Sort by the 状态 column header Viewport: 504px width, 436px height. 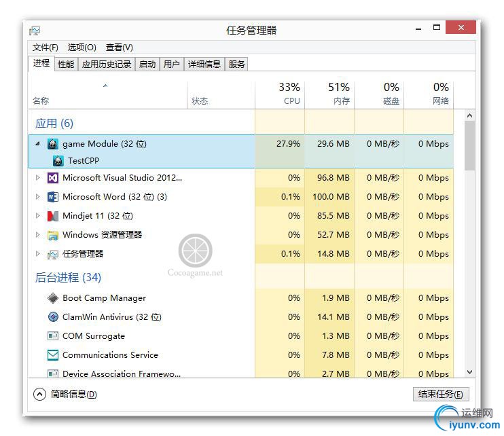[221, 95]
